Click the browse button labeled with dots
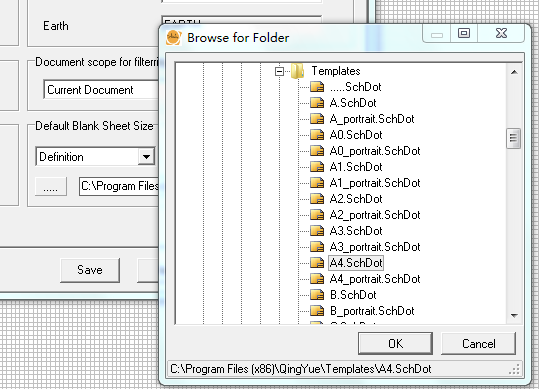Image resolution: width=539 pixels, height=389 pixels. click(x=51, y=186)
